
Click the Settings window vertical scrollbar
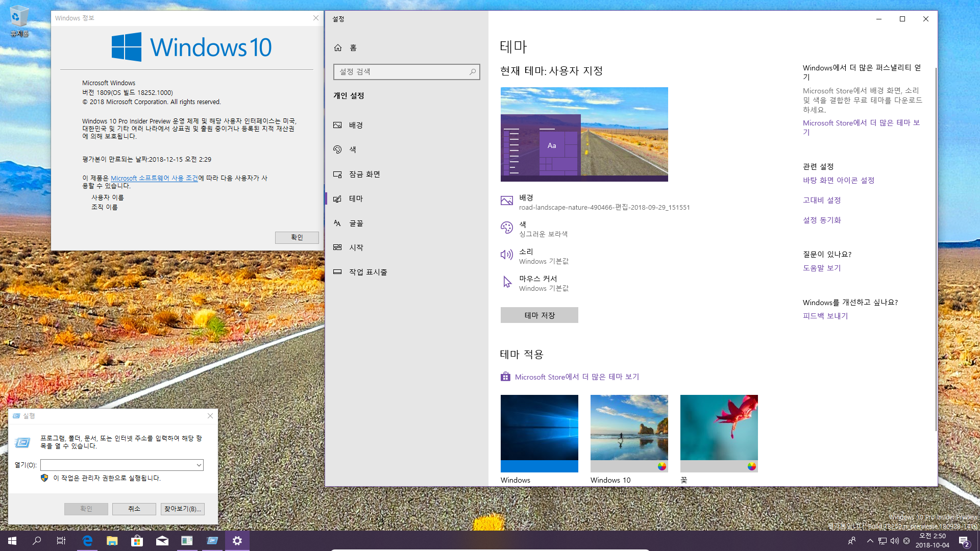pos(936,249)
